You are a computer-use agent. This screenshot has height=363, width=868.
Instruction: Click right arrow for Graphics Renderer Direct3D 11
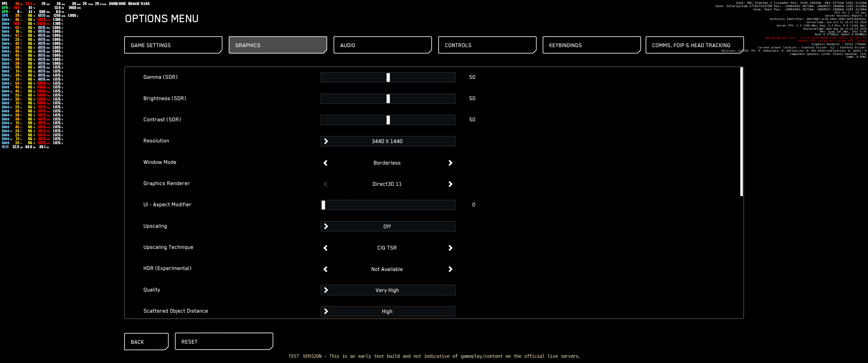tap(450, 184)
